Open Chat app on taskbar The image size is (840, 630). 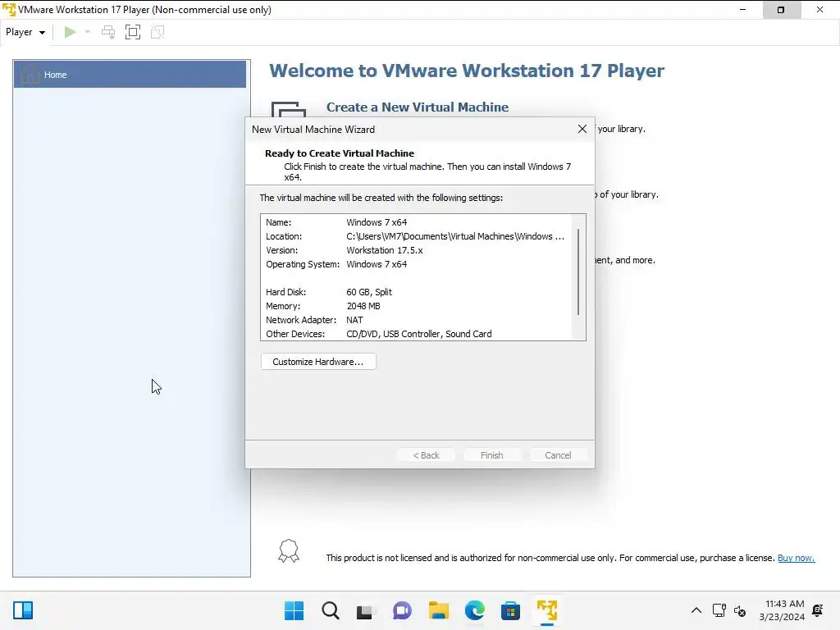(402, 610)
